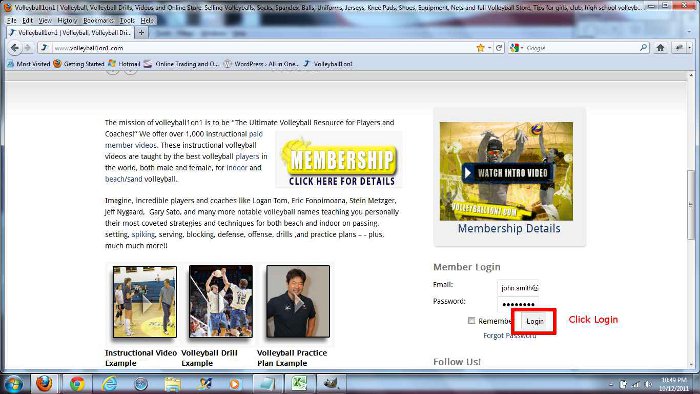
Task: Click the scrollbar down arrow
Action: pos(691,364)
